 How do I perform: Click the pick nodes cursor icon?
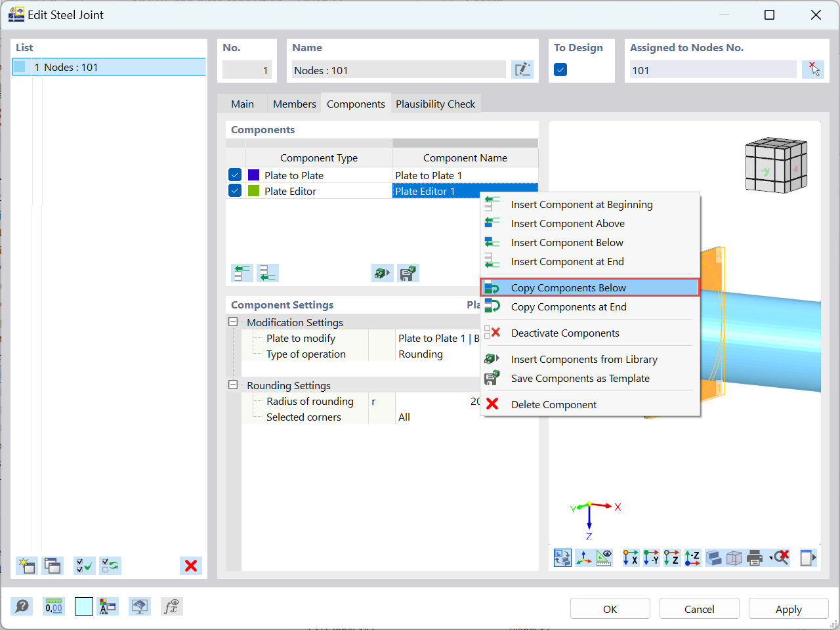[x=813, y=70]
